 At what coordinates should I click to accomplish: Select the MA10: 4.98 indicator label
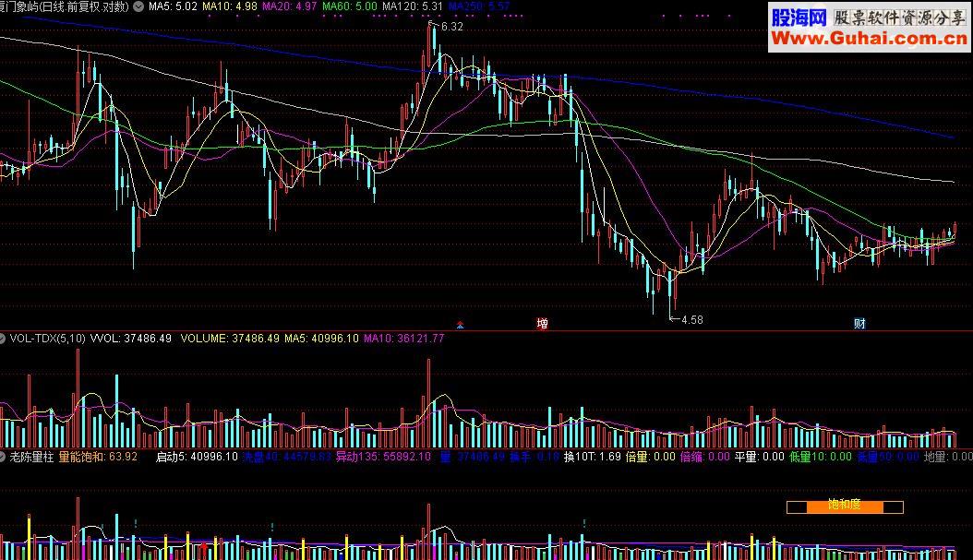[x=230, y=6]
